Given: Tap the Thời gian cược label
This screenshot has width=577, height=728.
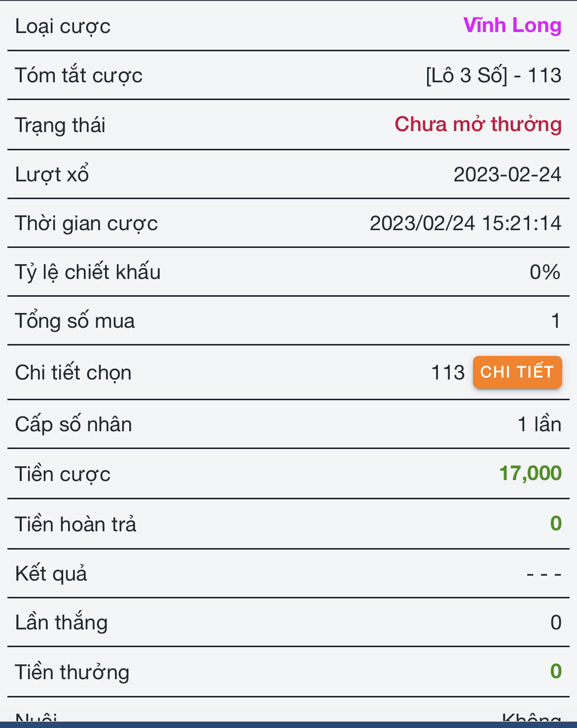Looking at the screenshot, I should [x=86, y=224].
